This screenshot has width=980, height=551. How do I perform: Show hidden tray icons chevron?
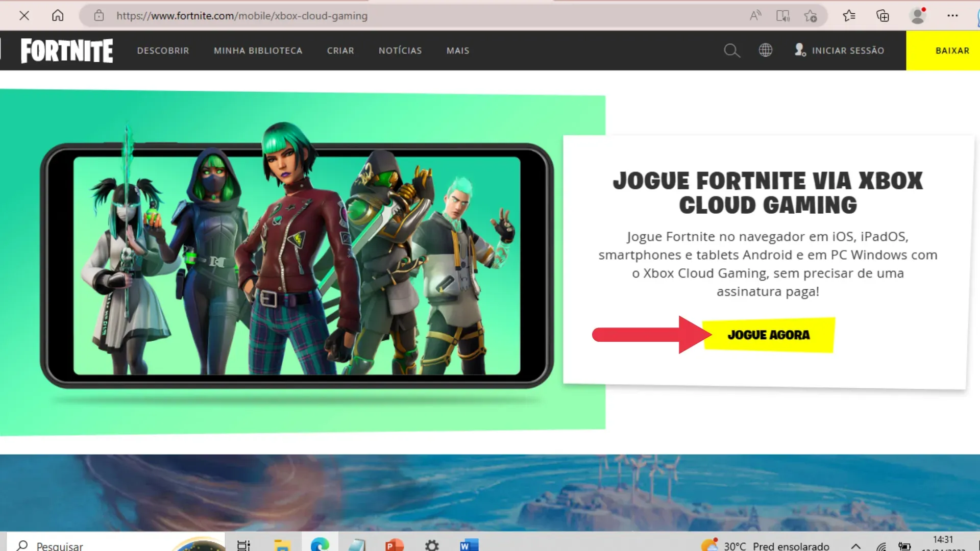point(856,546)
